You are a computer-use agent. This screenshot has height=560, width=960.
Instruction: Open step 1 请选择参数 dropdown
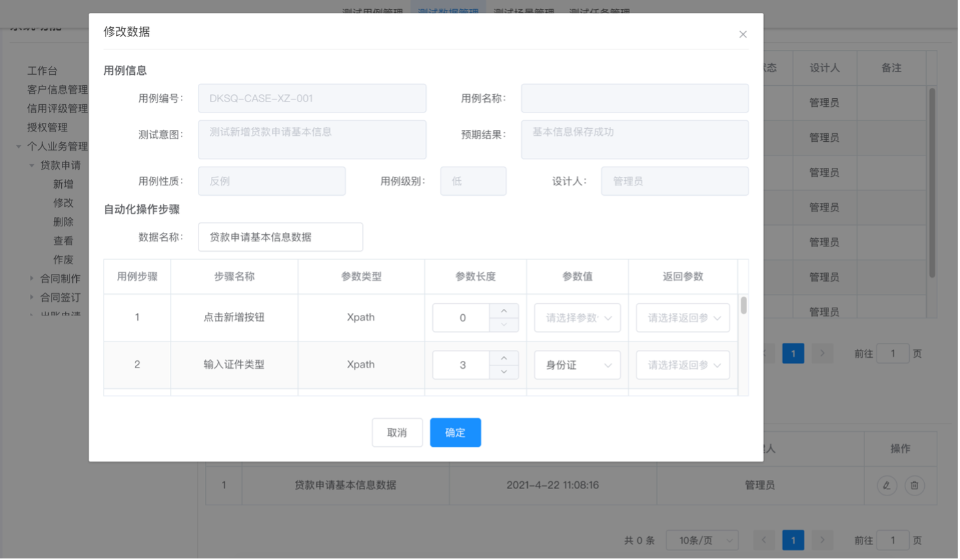pyautogui.click(x=577, y=318)
